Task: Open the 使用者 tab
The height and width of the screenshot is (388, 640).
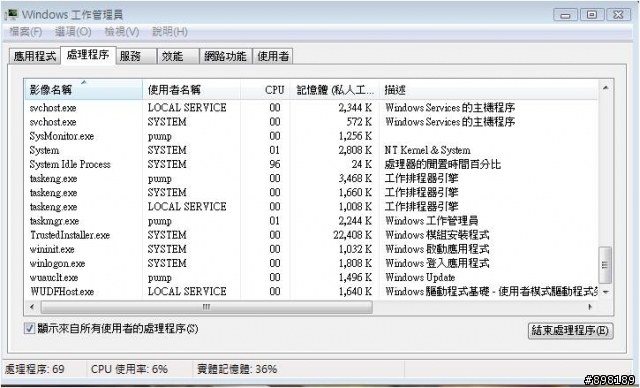Action: [x=273, y=56]
